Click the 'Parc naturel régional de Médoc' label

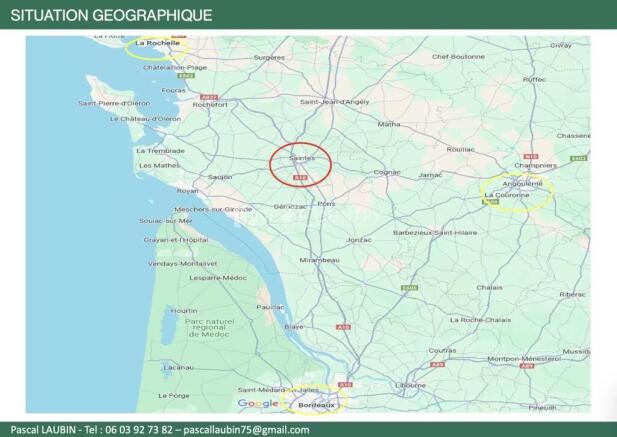click(x=209, y=328)
